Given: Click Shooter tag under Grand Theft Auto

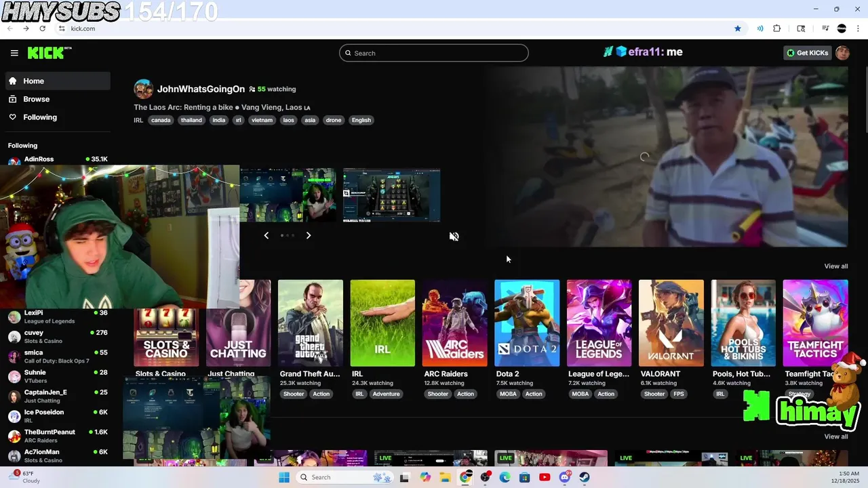Looking at the screenshot, I should [294, 394].
